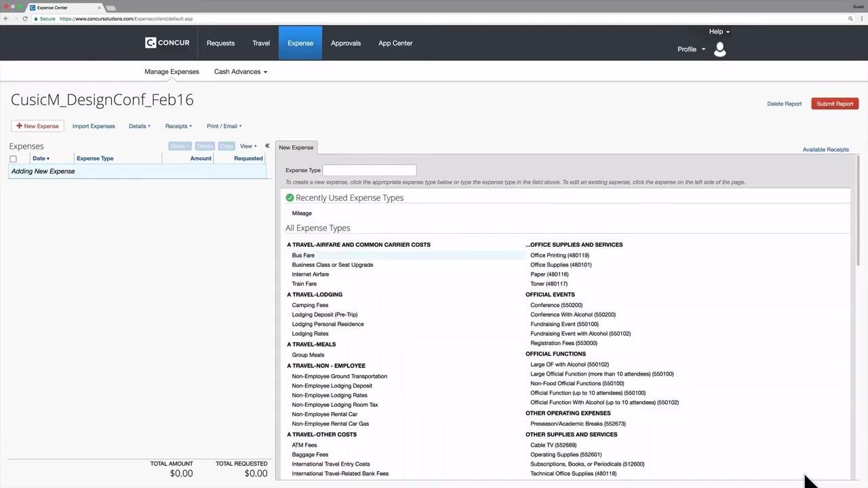
Task: Open the Help dropdown menu
Action: point(719,31)
